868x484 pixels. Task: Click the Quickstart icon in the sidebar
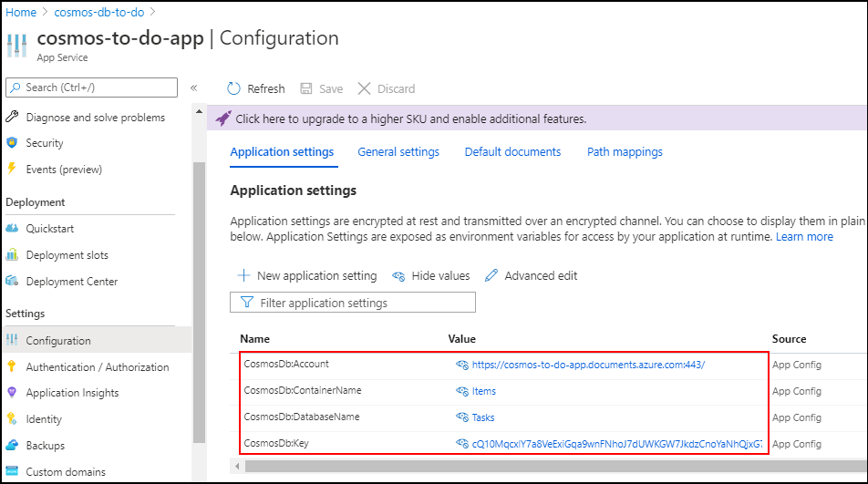tap(12, 229)
